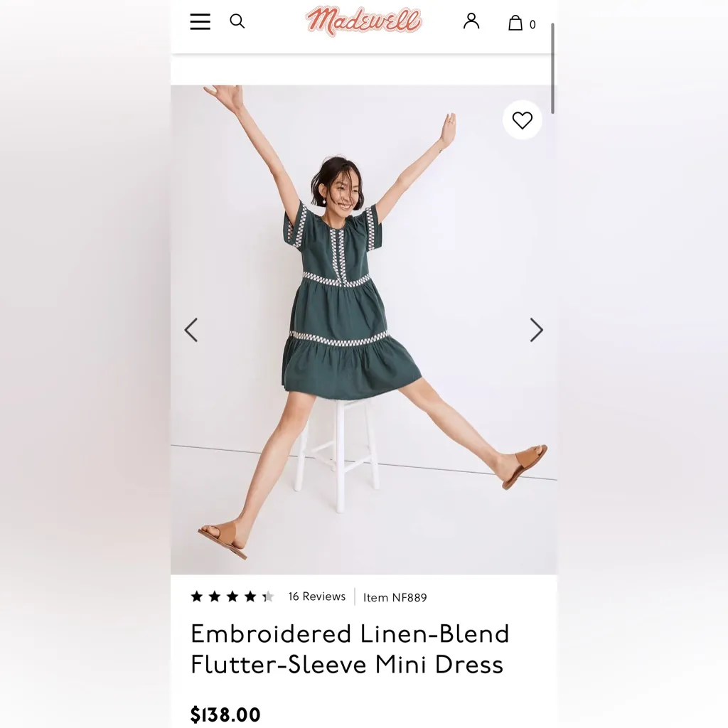
Task: Click the first rating star
Action: click(x=197, y=596)
